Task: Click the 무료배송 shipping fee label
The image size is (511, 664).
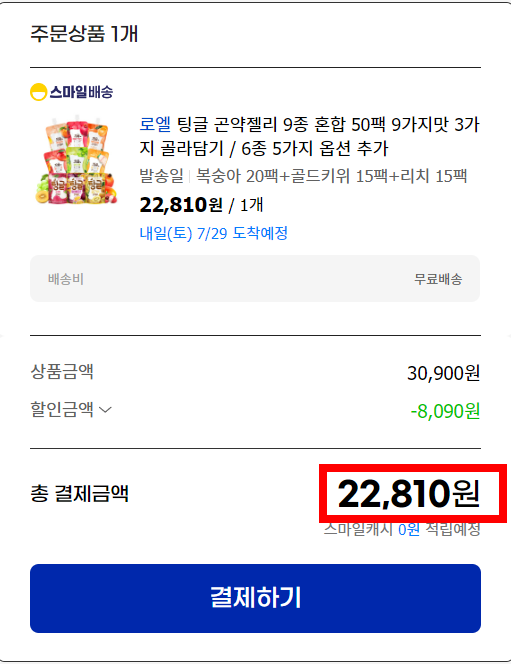Action: pos(438,279)
